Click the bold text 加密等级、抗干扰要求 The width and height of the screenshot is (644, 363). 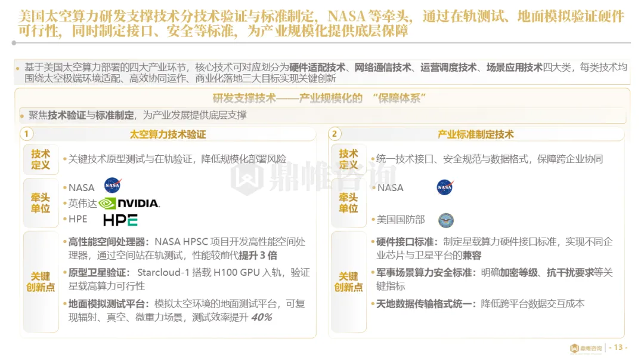(x=547, y=273)
